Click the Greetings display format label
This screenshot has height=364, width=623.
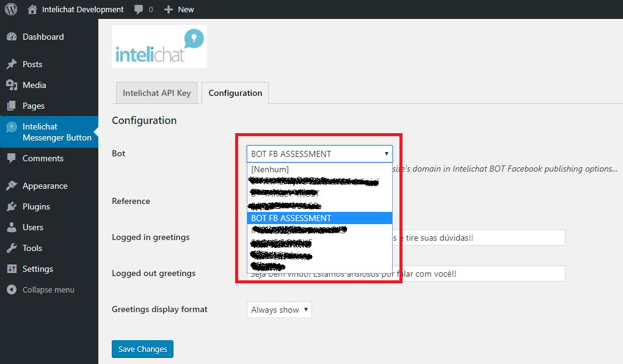coord(159,309)
